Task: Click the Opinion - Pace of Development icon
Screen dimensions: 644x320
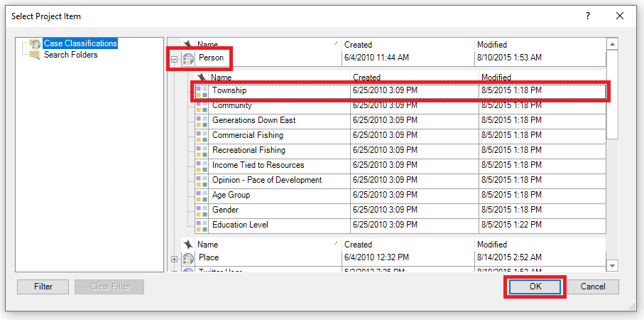Action: click(202, 181)
